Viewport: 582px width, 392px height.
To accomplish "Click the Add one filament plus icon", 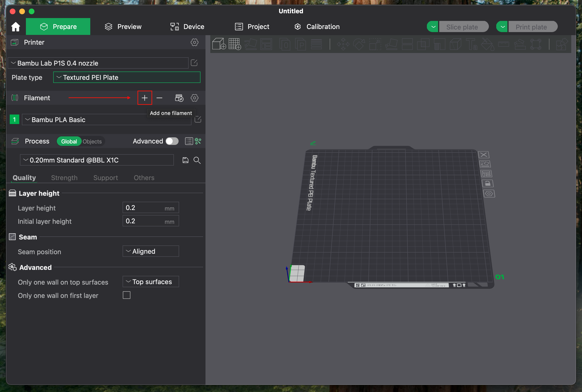I will [x=144, y=98].
